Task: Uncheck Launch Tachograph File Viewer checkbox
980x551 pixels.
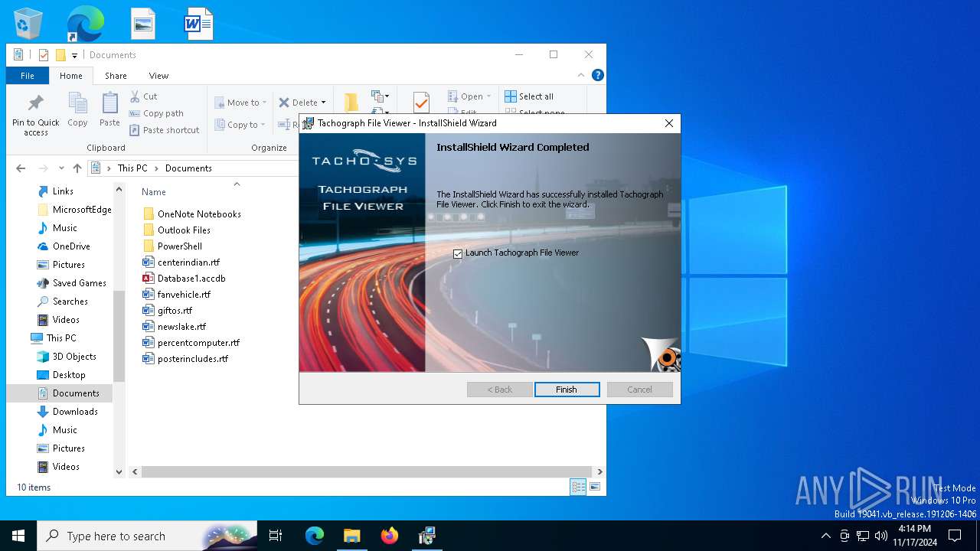Action: (458, 253)
